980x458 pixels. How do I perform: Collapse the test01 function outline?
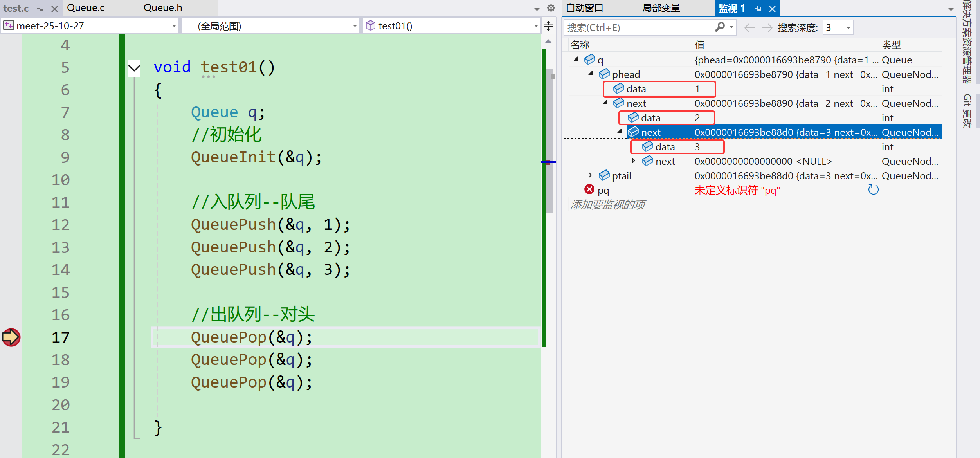click(134, 68)
